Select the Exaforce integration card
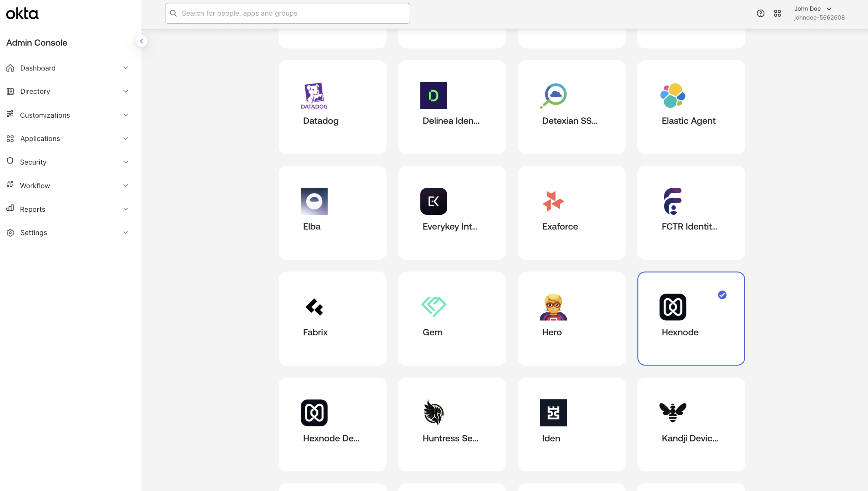 [x=571, y=213]
